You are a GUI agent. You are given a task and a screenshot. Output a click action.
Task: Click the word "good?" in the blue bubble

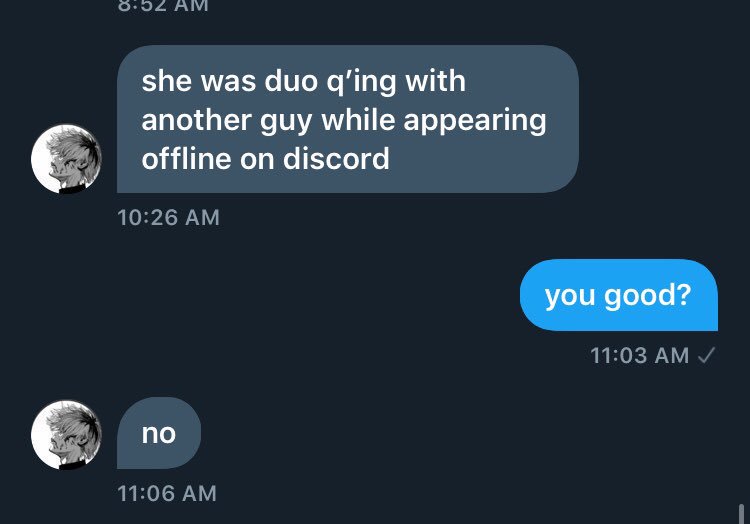(648, 296)
